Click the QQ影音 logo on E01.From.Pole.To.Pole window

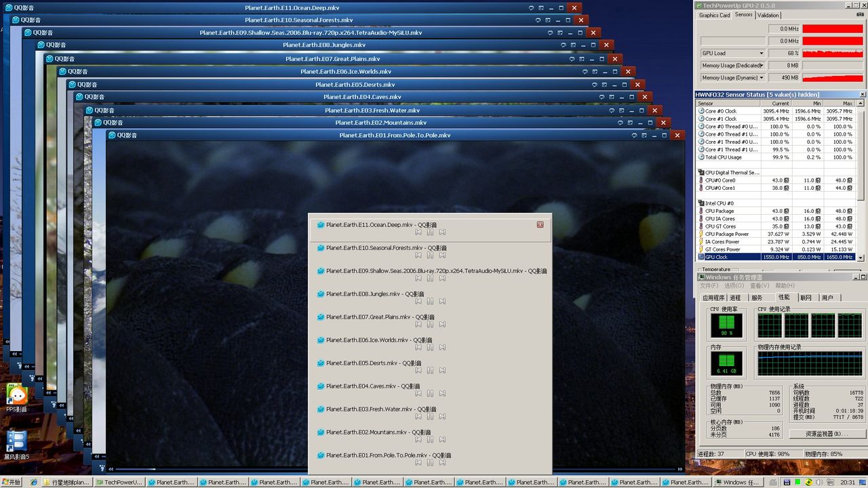pos(123,136)
